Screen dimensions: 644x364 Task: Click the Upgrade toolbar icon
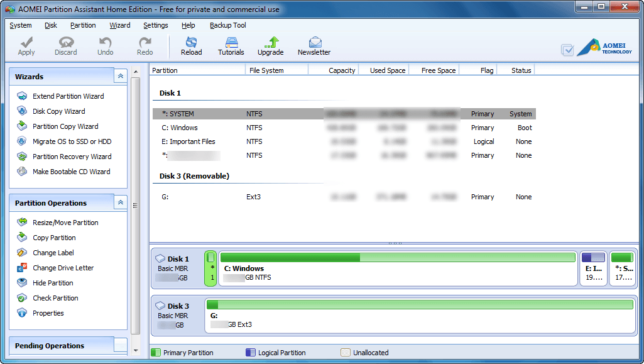271,42
